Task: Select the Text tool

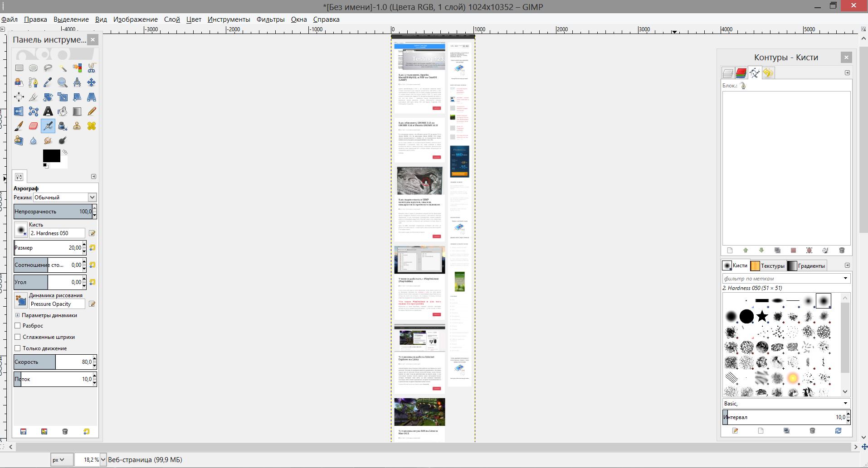Action: pyautogui.click(x=48, y=111)
